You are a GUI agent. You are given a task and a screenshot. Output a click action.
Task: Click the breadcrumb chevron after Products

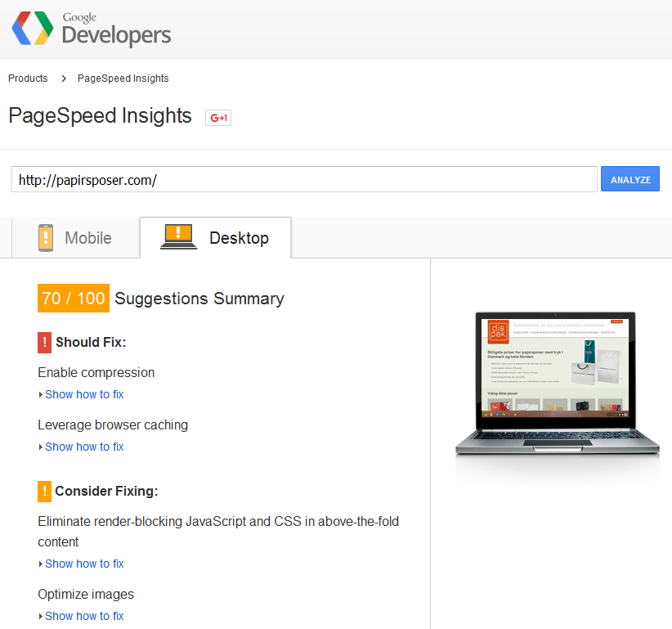pos(64,79)
